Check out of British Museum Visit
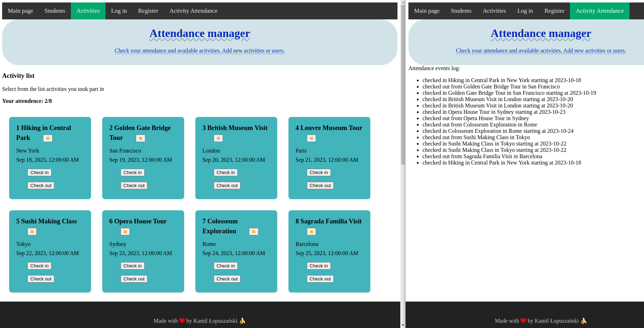Image resolution: width=644 pixels, height=328 pixels. point(227,186)
